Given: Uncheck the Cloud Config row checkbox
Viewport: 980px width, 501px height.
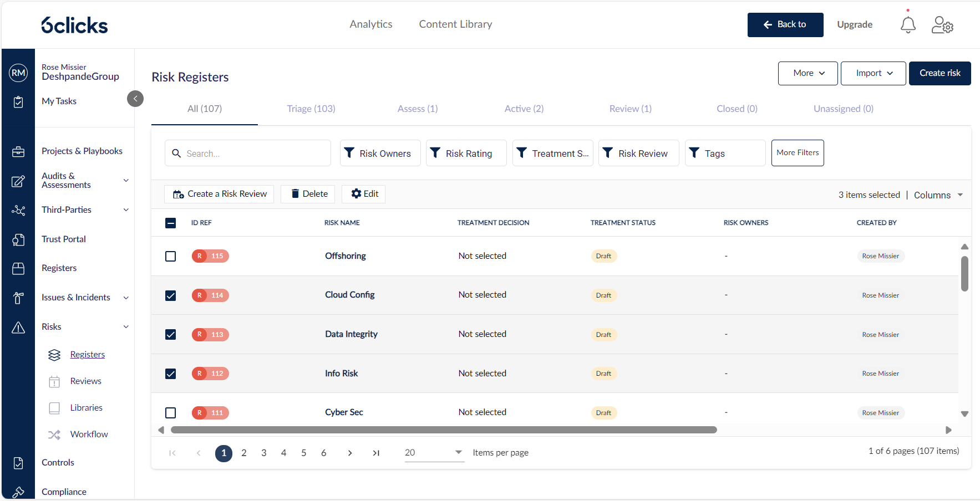Looking at the screenshot, I should 171,295.
